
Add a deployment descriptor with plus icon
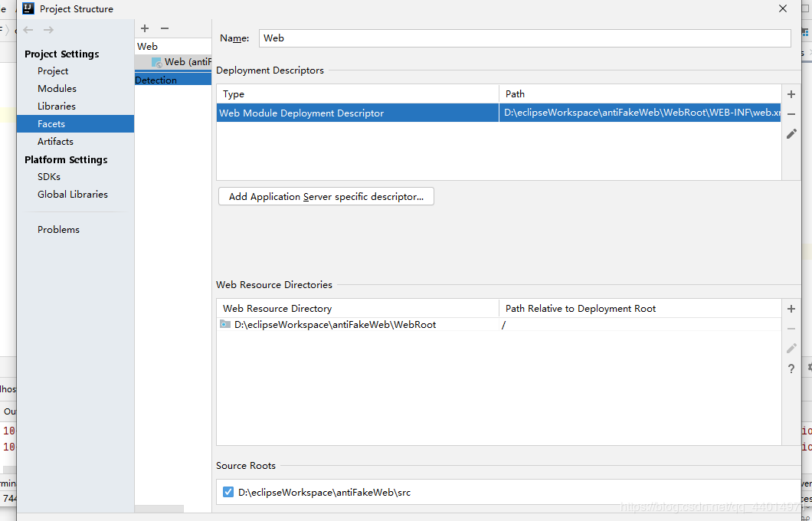pyautogui.click(x=791, y=94)
